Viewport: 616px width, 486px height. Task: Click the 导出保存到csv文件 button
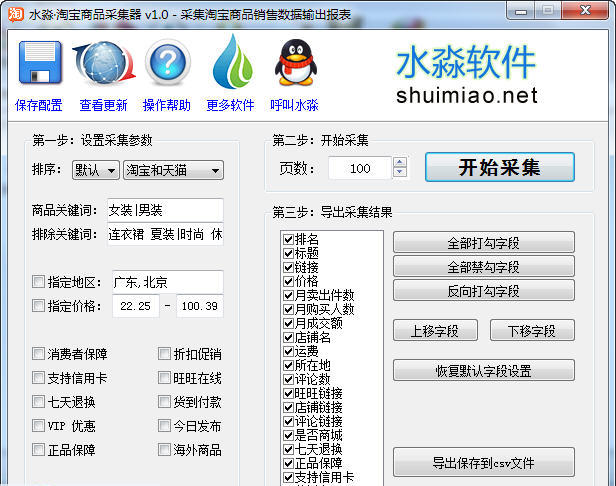484,462
